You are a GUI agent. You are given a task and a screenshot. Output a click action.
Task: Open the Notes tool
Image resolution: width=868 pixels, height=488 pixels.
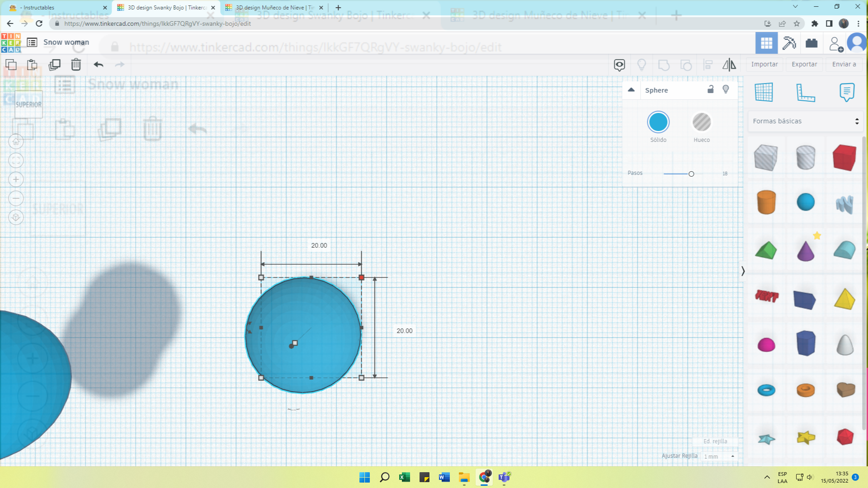click(x=847, y=92)
